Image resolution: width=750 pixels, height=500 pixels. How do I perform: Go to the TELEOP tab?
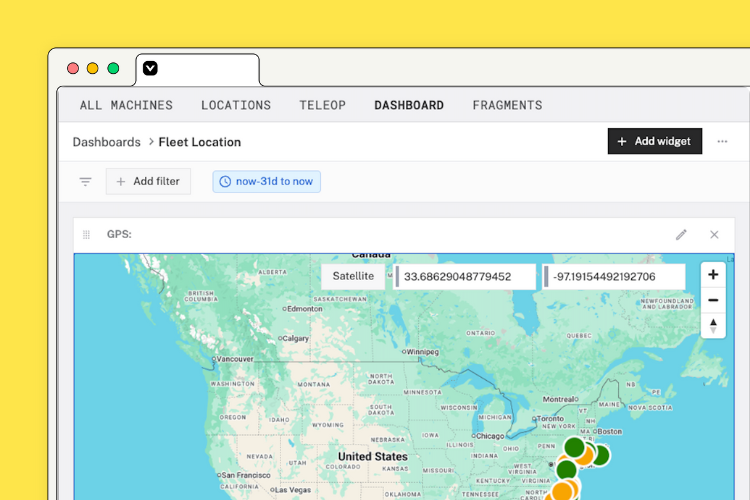322,105
